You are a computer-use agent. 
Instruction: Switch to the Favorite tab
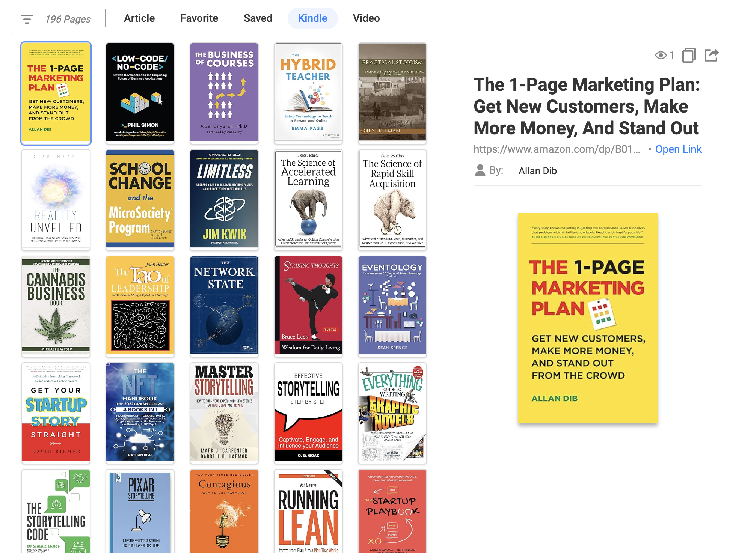click(x=199, y=18)
